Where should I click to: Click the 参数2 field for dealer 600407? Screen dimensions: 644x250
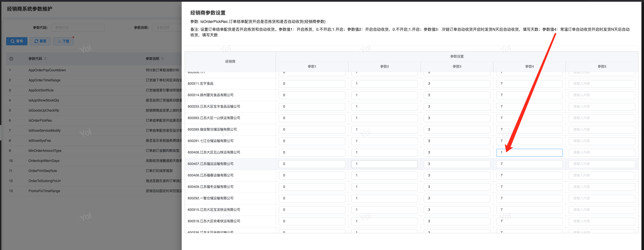[x=384, y=164]
